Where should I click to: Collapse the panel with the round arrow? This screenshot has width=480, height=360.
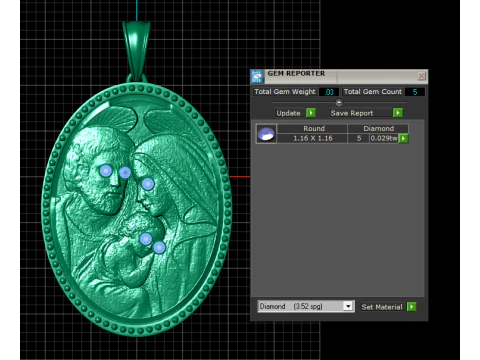(339, 103)
